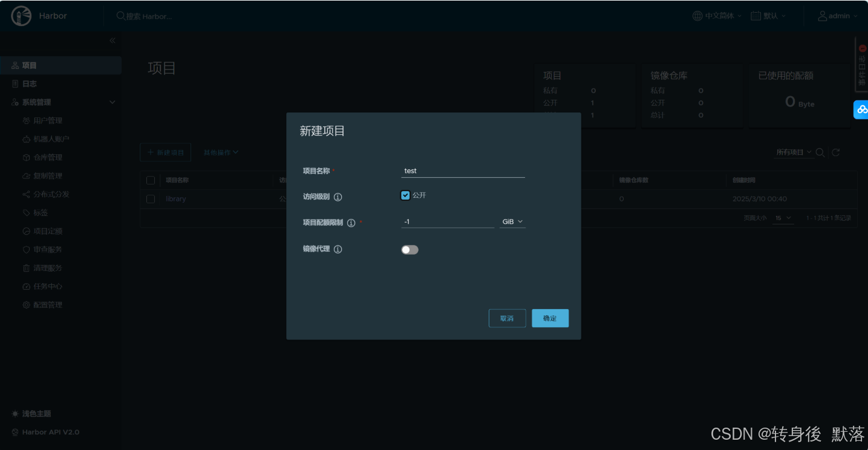The image size is (868, 450).
Task: Click the 机器人账户 robot icon
Action: tap(26, 139)
